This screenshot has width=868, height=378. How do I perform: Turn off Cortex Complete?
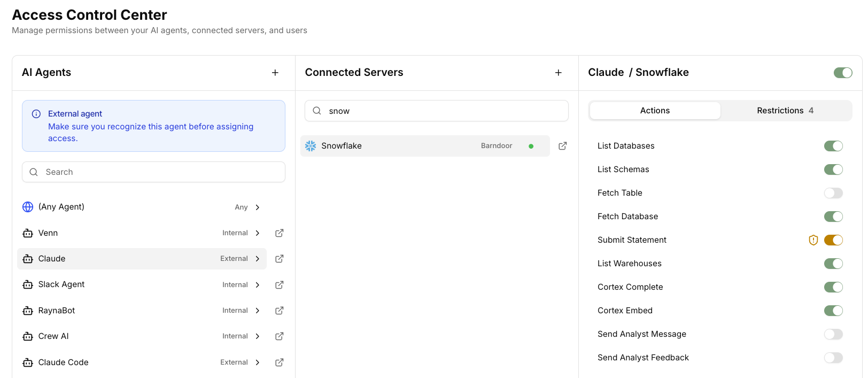[x=833, y=287]
